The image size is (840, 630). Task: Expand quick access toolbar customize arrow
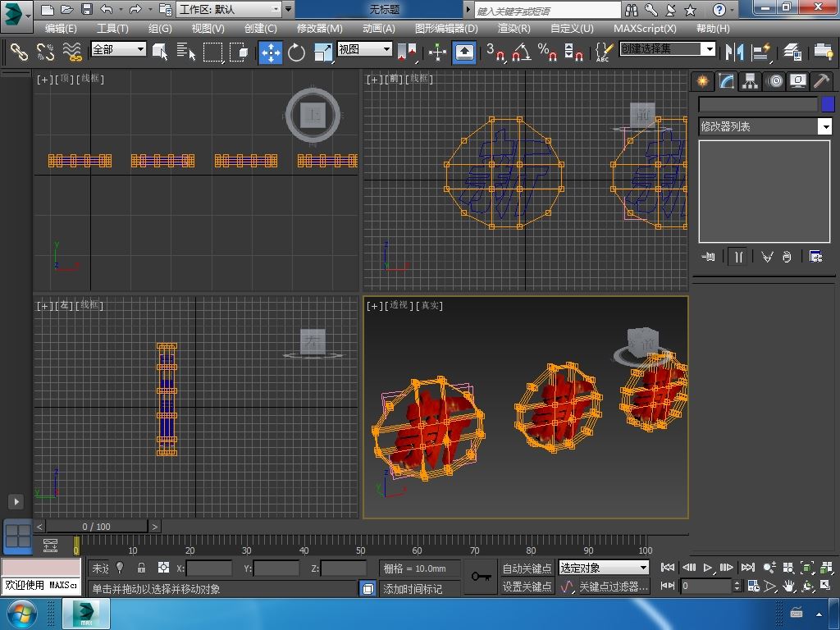[x=288, y=9]
